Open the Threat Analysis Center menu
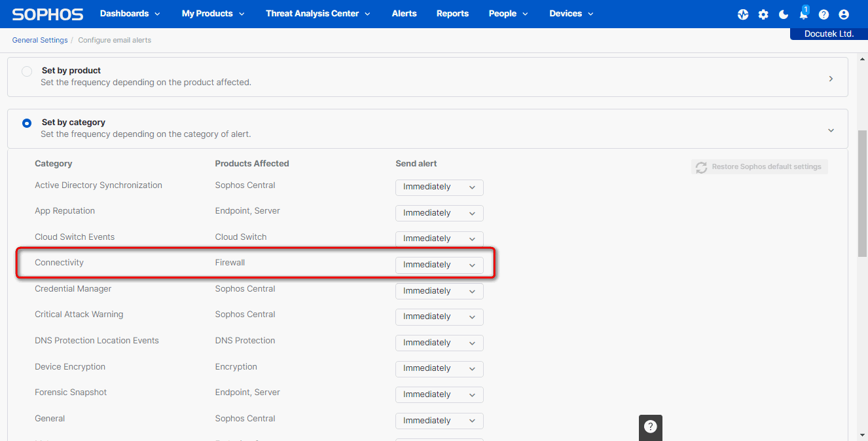 pos(318,14)
